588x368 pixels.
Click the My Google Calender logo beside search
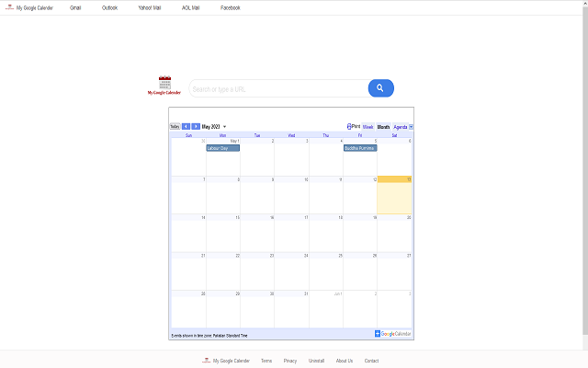pos(164,86)
